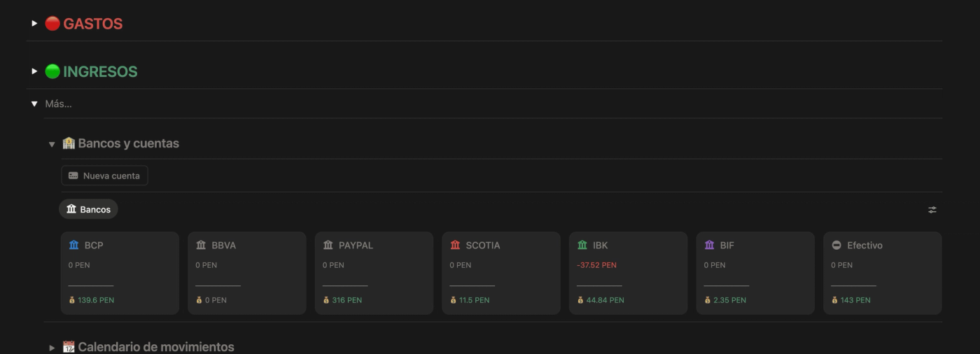Click the money bag icon on IBK card
Viewport: 980px width, 354px height.
[x=580, y=300]
